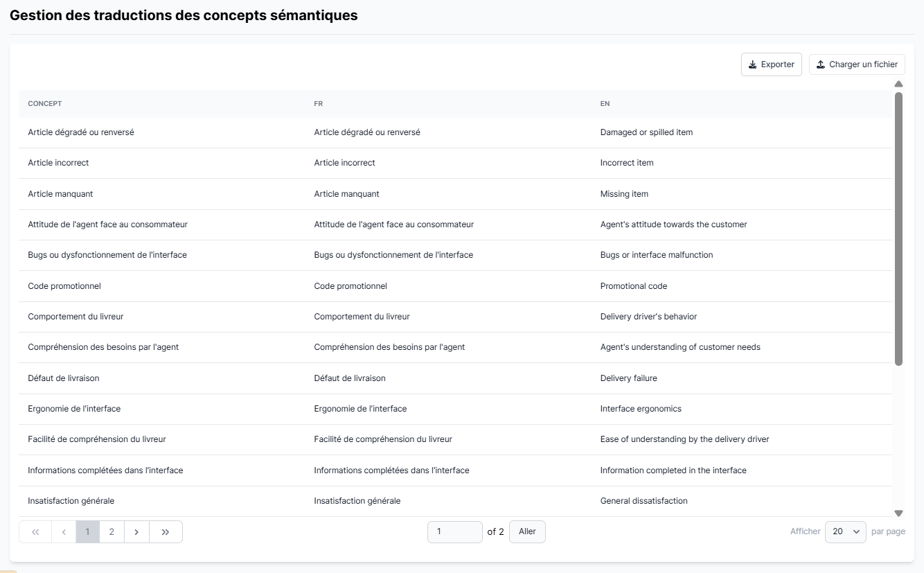Click the page number input field
The height and width of the screenshot is (573, 924).
[454, 531]
